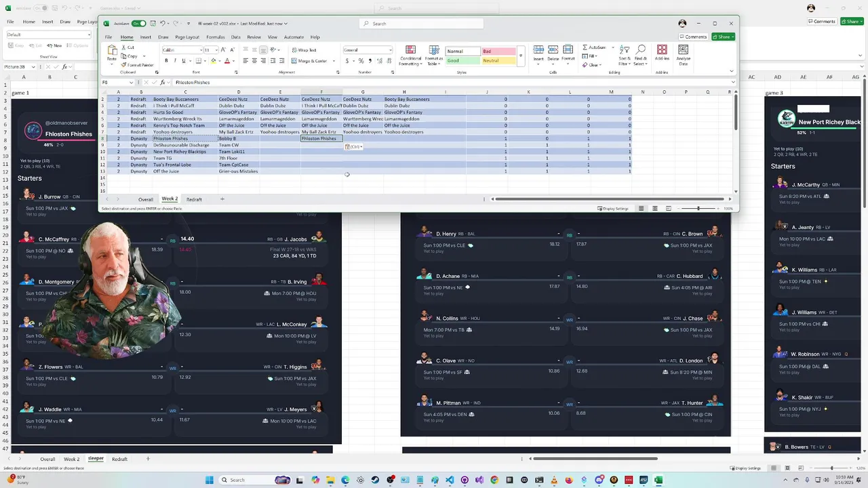Expand the cell styles gallery
868x488 pixels.
point(521,56)
